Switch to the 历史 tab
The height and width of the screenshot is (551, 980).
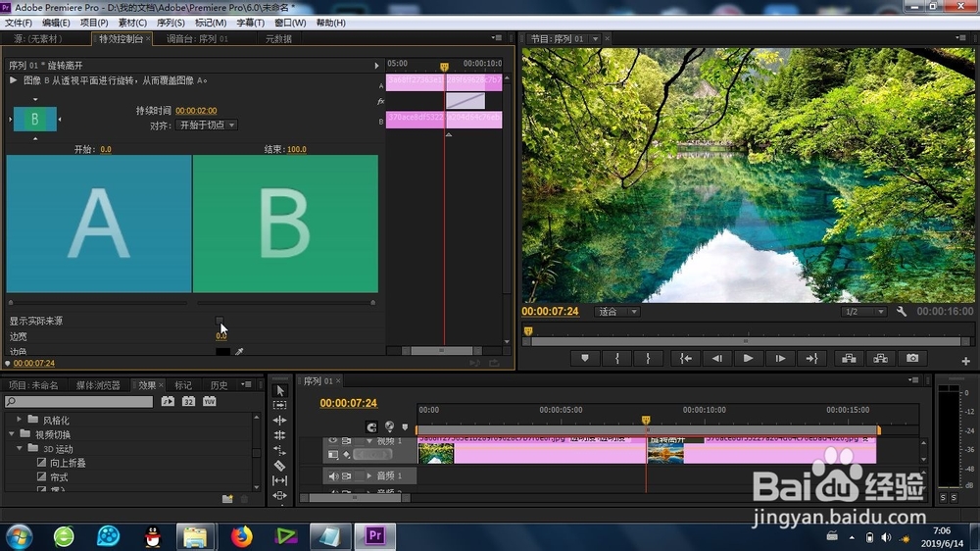[x=220, y=385]
